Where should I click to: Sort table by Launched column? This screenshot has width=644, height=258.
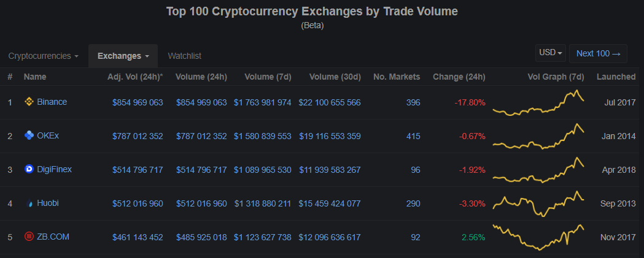[616, 77]
